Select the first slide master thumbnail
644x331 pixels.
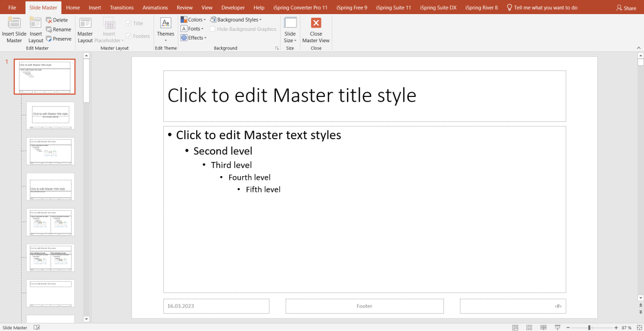(45, 76)
